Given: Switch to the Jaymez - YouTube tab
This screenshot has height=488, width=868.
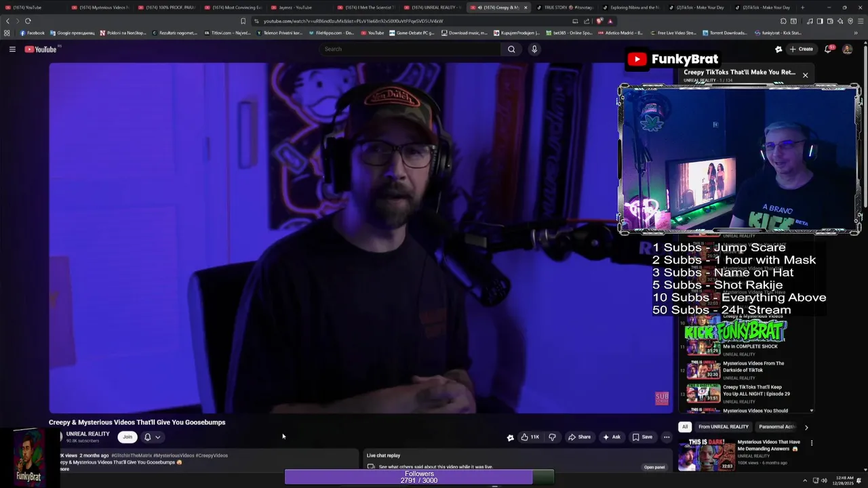Looking at the screenshot, I should tap(296, 7).
